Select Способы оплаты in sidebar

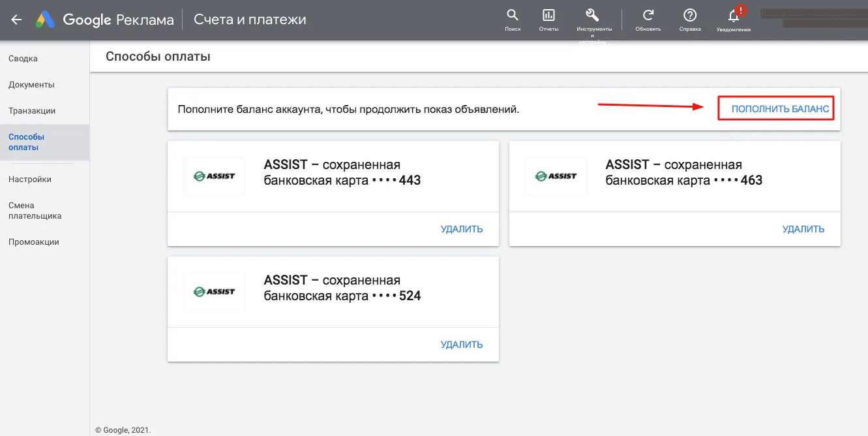pos(27,142)
